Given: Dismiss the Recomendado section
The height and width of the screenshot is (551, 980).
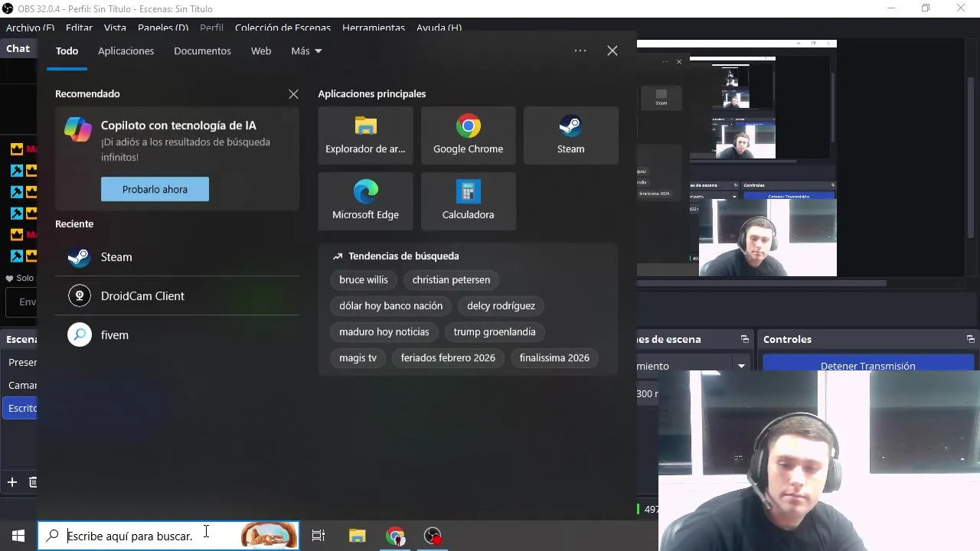Looking at the screenshot, I should coord(293,94).
